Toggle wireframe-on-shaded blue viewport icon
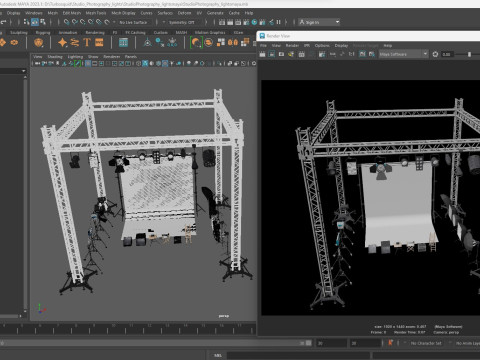480x360 pixels. tap(145, 63)
